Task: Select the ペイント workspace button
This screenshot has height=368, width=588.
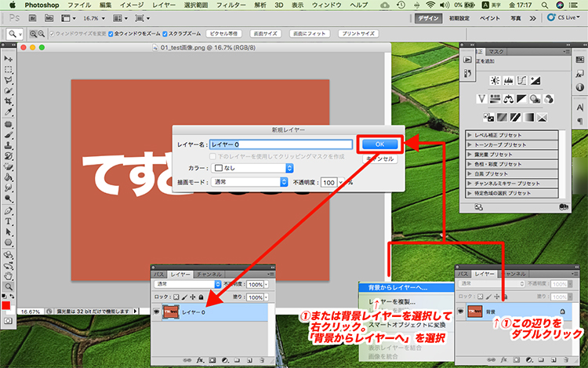Action: click(490, 18)
